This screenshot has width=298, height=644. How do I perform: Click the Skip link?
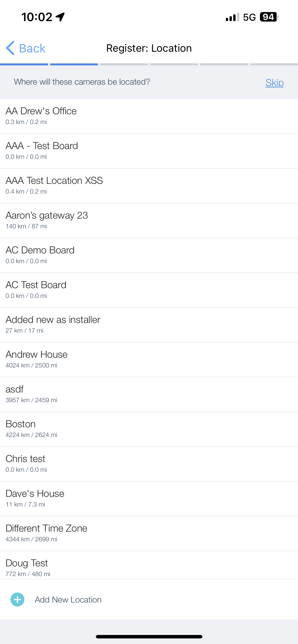pyautogui.click(x=274, y=83)
